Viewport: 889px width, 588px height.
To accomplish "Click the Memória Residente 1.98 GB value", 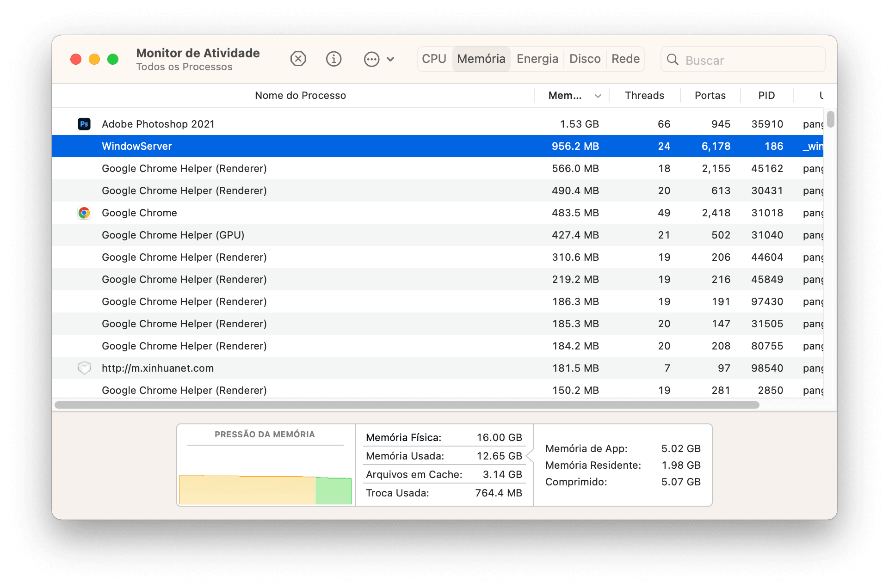I will click(x=681, y=465).
